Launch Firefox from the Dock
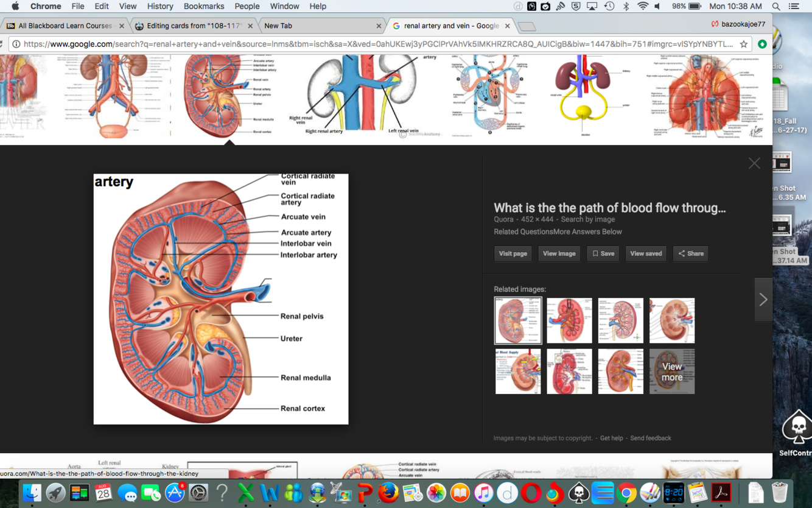812x508 pixels. (x=388, y=492)
